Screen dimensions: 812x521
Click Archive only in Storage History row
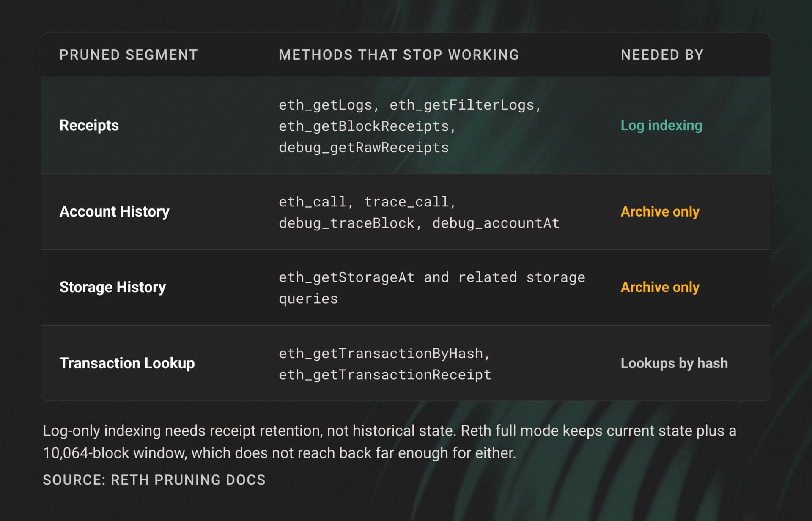click(x=660, y=287)
